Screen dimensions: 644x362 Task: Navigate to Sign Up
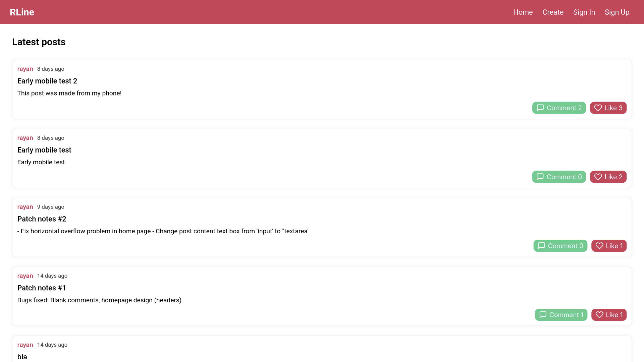(x=616, y=12)
